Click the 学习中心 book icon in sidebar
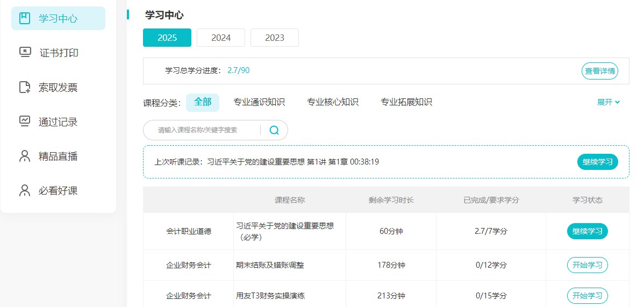Viewport: 644px width, 307px height. (25, 18)
